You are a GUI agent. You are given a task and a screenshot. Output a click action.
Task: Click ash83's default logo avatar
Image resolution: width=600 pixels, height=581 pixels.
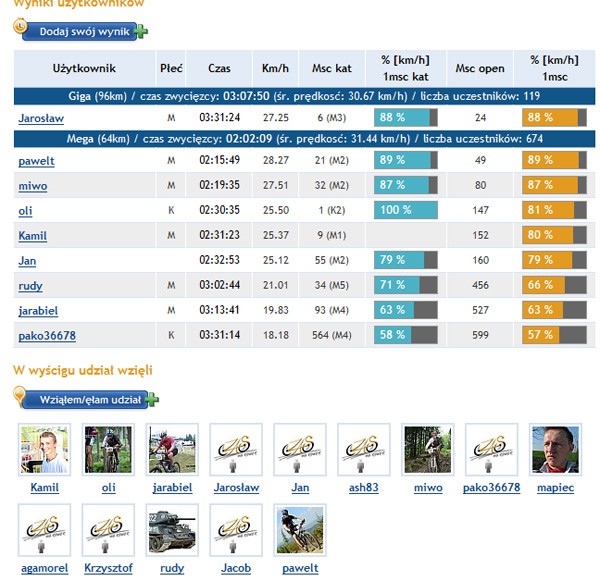[363, 449]
